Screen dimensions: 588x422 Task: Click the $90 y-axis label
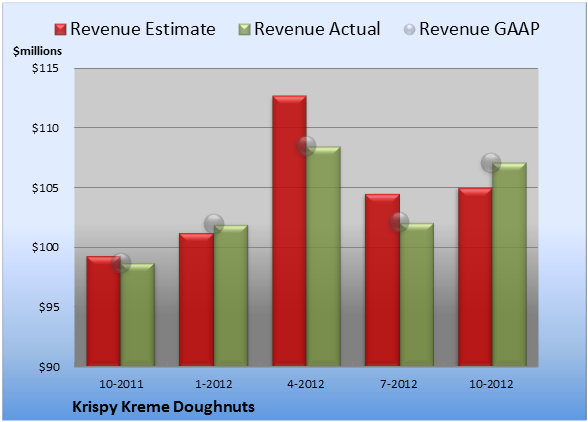(49, 367)
